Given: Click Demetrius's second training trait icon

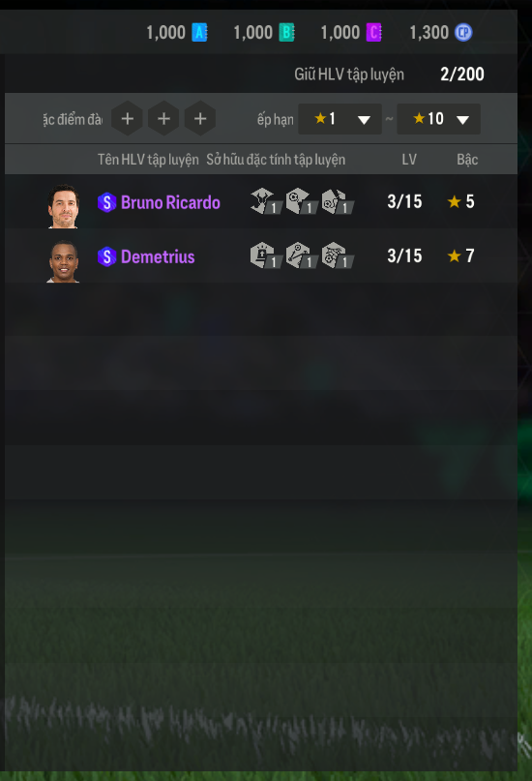Looking at the screenshot, I should point(302,255).
